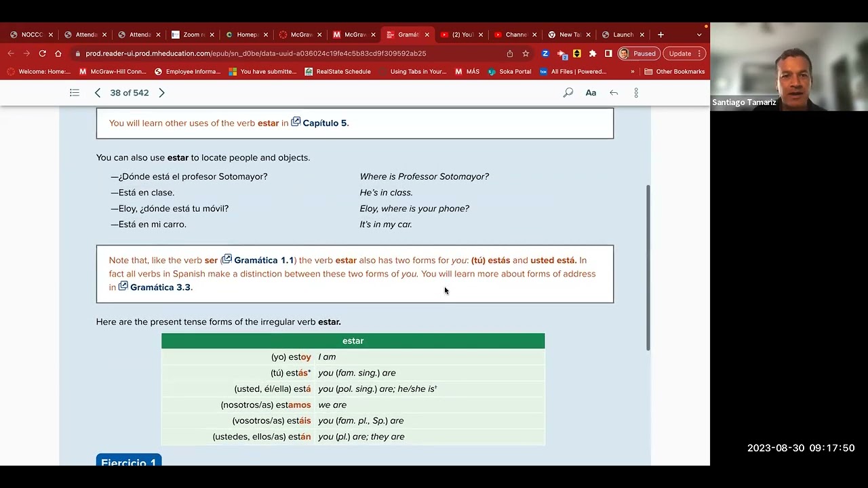Click the browser home button
868x488 pixels.
pyautogui.click(x=58, y=54)
